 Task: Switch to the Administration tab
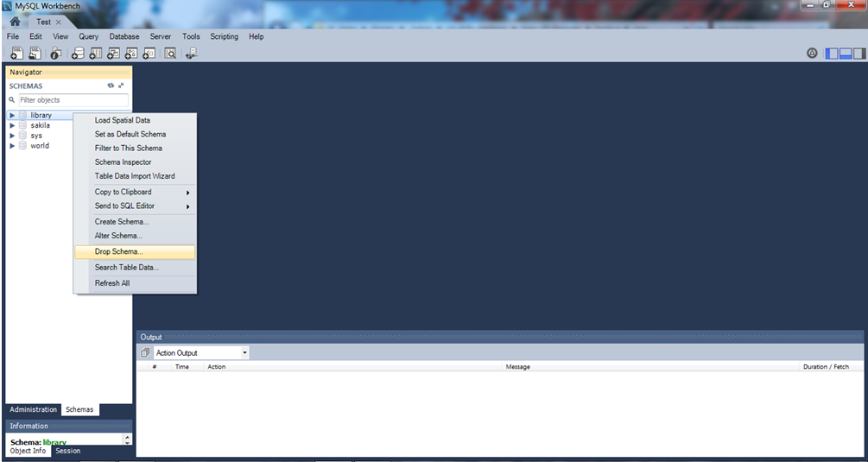[x=33, y=409]
